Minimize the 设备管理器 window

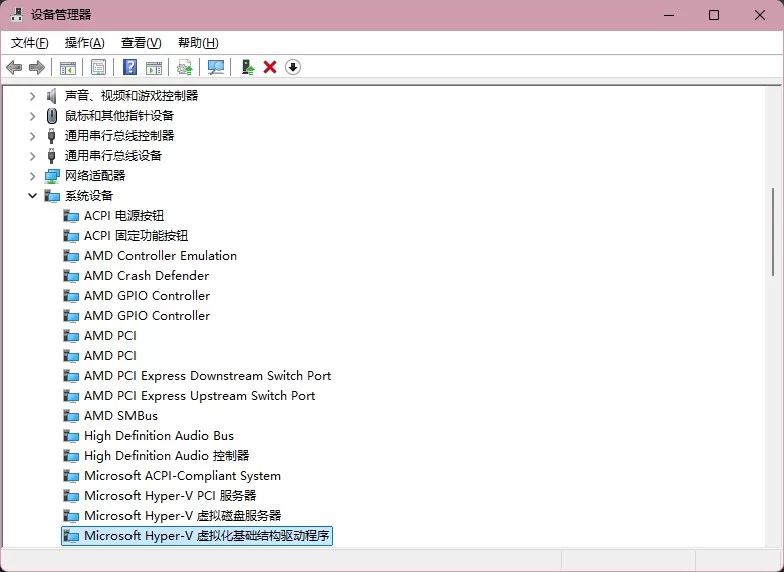point(669,15)
